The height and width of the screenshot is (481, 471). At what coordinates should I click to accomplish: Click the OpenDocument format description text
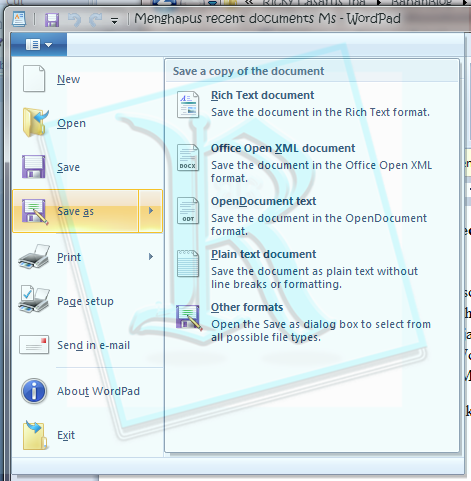319,225
